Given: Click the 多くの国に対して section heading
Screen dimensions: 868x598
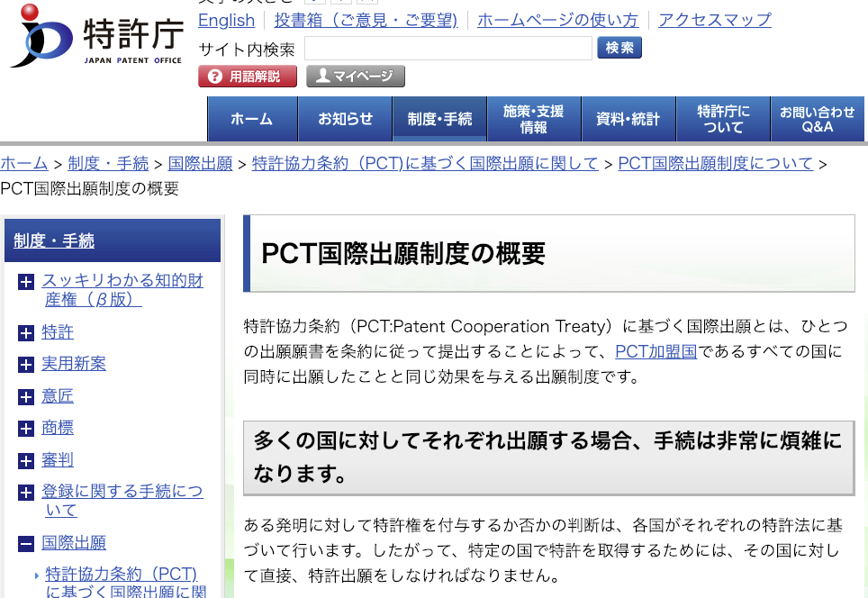Looking at the screenshot, I should tap(548, 458).
